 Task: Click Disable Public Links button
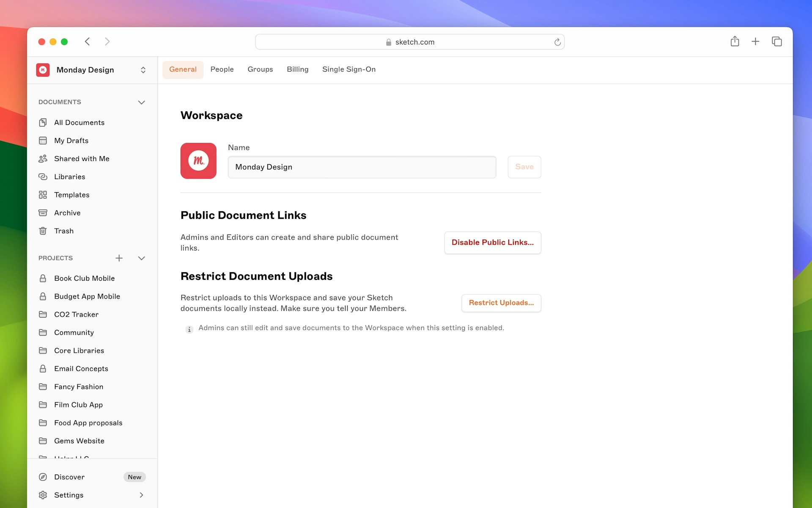pyautogui.click(x=492, y=242)
